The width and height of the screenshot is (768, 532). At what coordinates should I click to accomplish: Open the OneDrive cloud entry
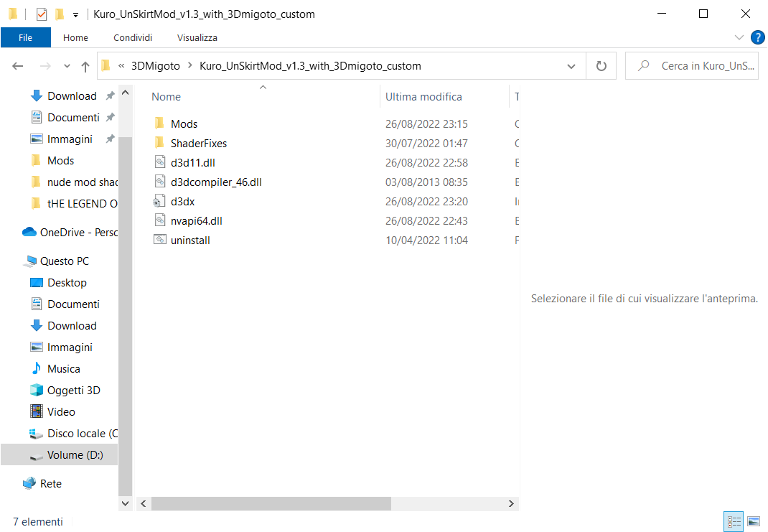coord(70,232)
